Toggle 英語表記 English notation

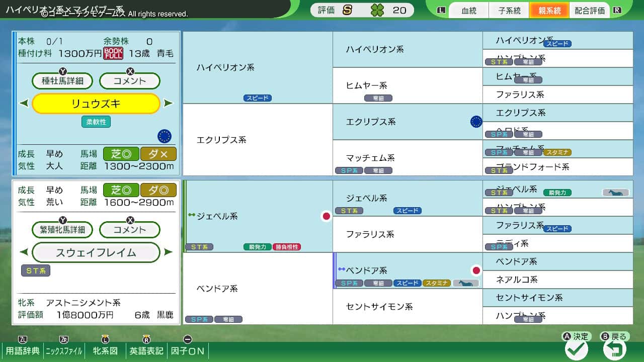tap(145, 352)
